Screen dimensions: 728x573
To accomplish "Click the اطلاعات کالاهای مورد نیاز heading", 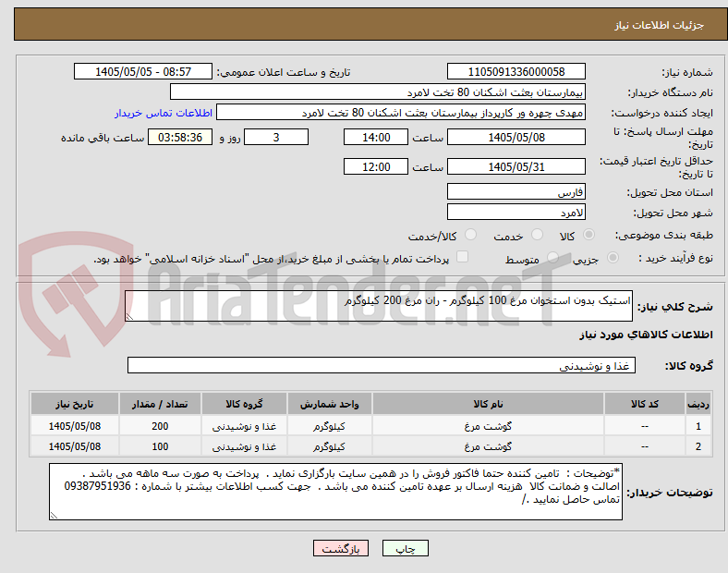I will [646, 335].
